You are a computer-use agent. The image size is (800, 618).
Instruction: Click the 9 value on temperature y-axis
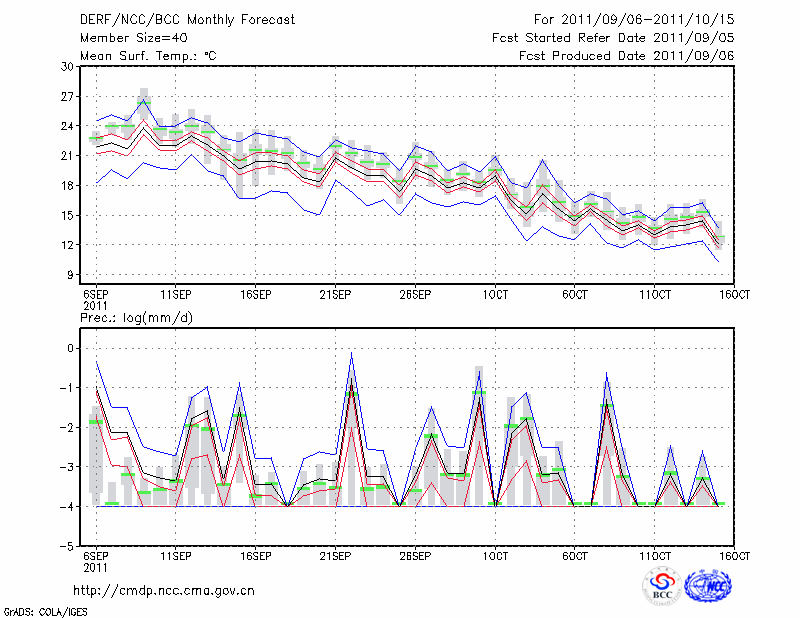(x=72, y=275)
